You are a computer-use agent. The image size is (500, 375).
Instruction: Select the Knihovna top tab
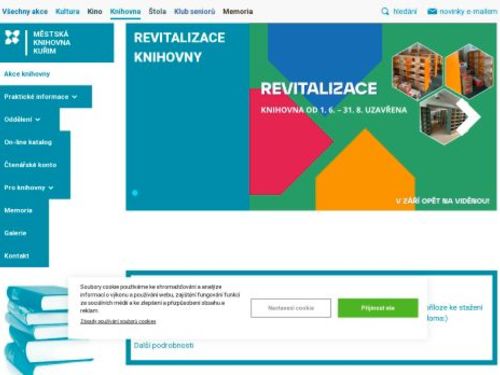(x=125, y=11)
